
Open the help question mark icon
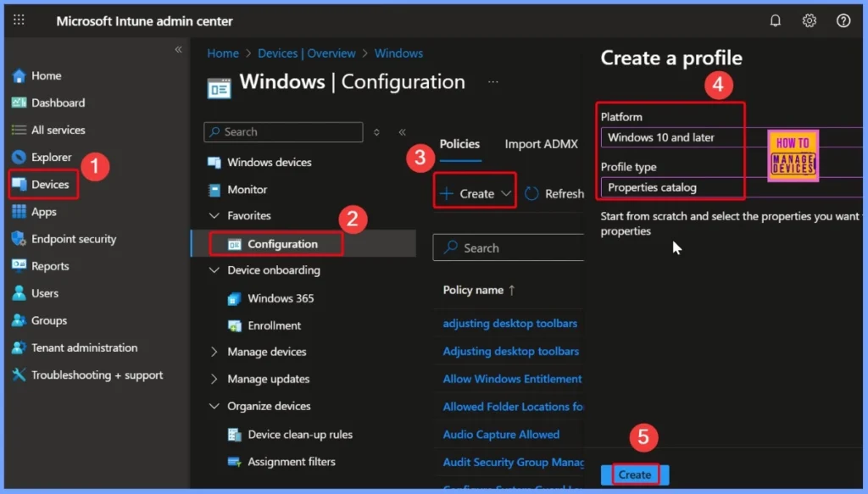pos(843,20)
